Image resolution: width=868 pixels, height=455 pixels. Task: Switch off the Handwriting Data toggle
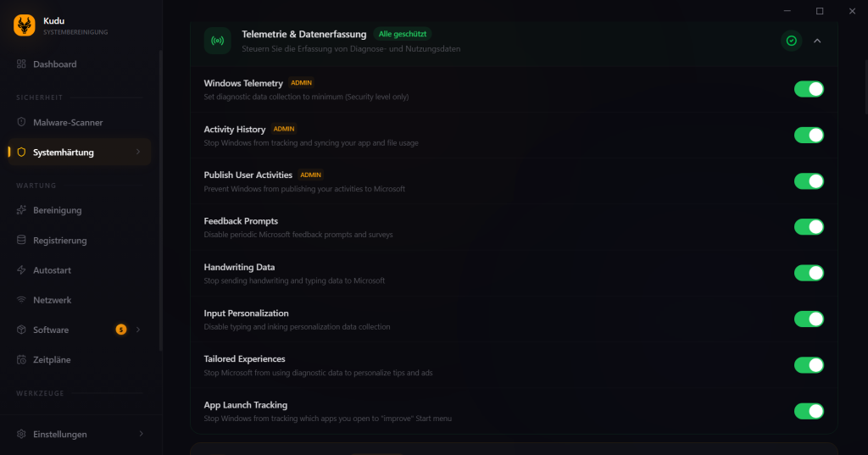pyautogui.click(x=809, y=273)
